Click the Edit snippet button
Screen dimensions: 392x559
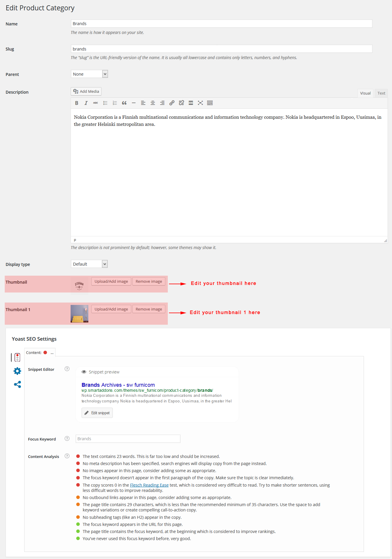(97, 413)
